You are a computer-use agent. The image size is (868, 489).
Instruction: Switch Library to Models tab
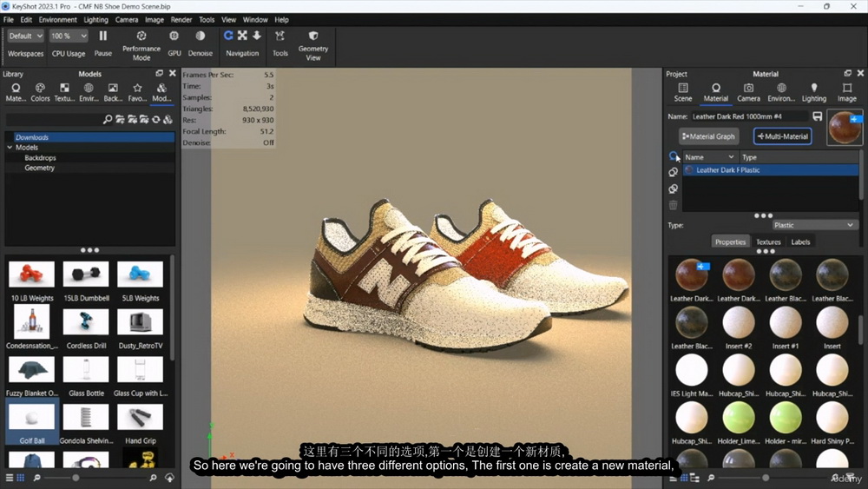[x=161, y=92]
